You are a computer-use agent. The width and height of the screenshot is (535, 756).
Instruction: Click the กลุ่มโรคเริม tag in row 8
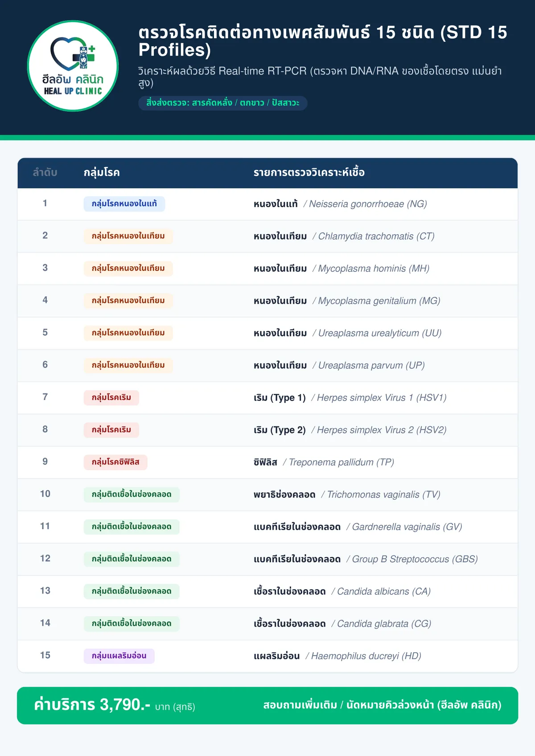[111, 430]
